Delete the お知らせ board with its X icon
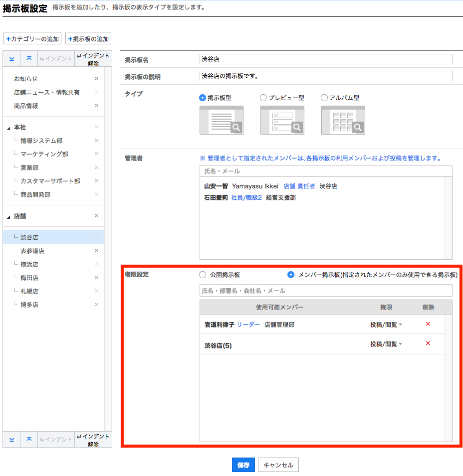Screen dimensions: 463x476 [96, 79]
